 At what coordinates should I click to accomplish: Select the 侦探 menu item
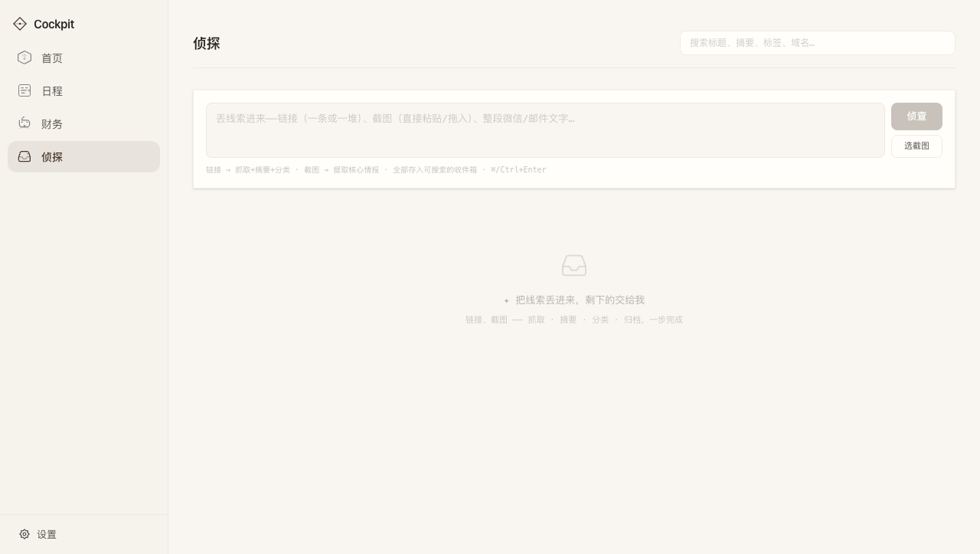click(83, 156)
